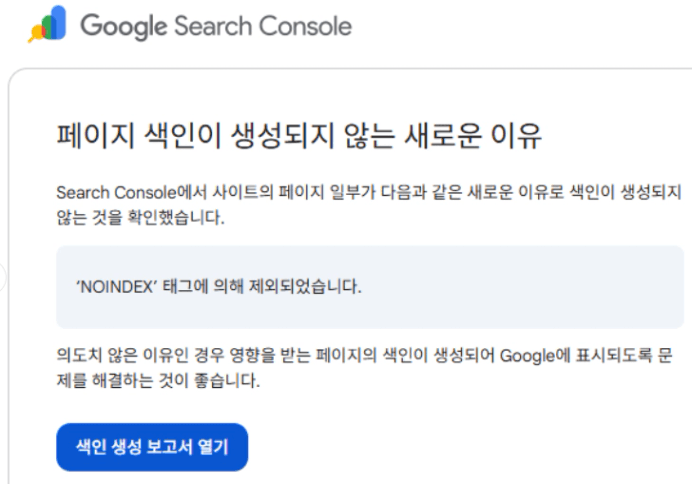Click the tall blue bar in the logo
The image size is (692, 484).
tap(58, 22)
